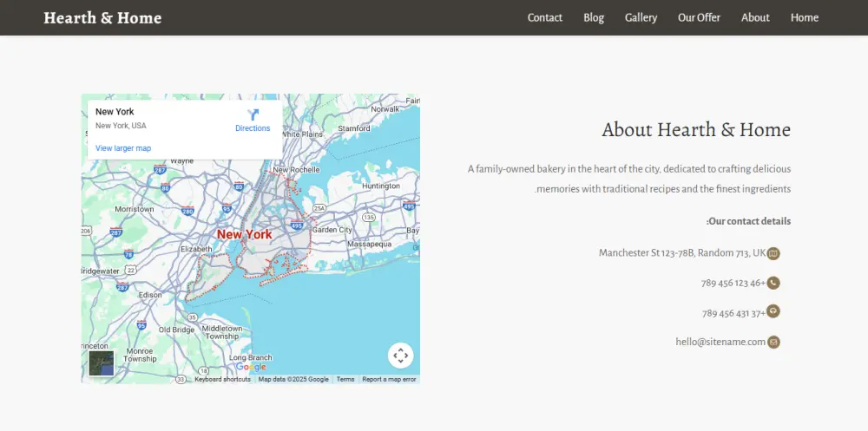Image resolution: width=868 pixels, height=431 pixels.
Task: Click the Our contact details label
Action: click(748, 221)
